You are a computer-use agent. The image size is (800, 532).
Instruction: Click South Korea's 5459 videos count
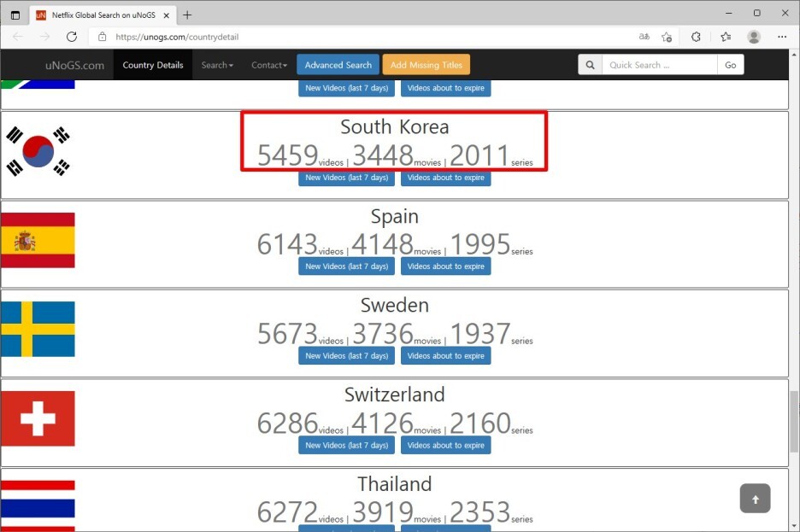click(288, 155)
